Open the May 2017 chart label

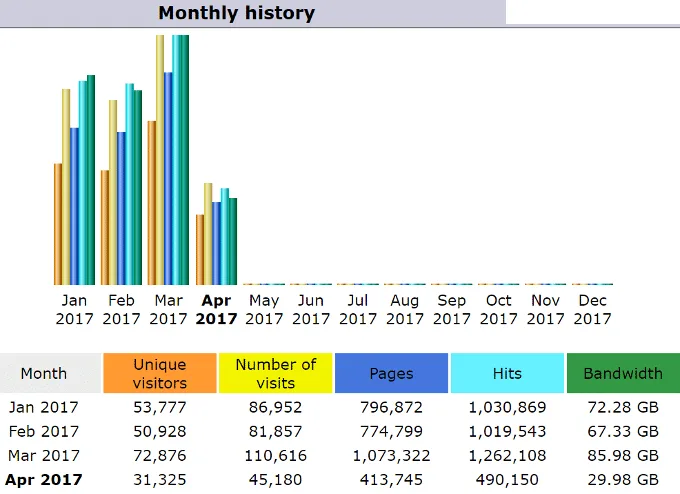[x=264, y=309]
